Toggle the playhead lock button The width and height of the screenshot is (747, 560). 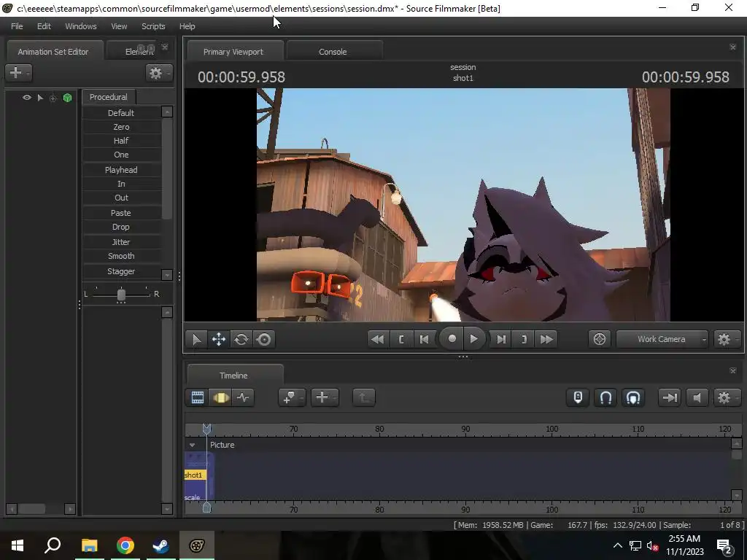[578, 397]
